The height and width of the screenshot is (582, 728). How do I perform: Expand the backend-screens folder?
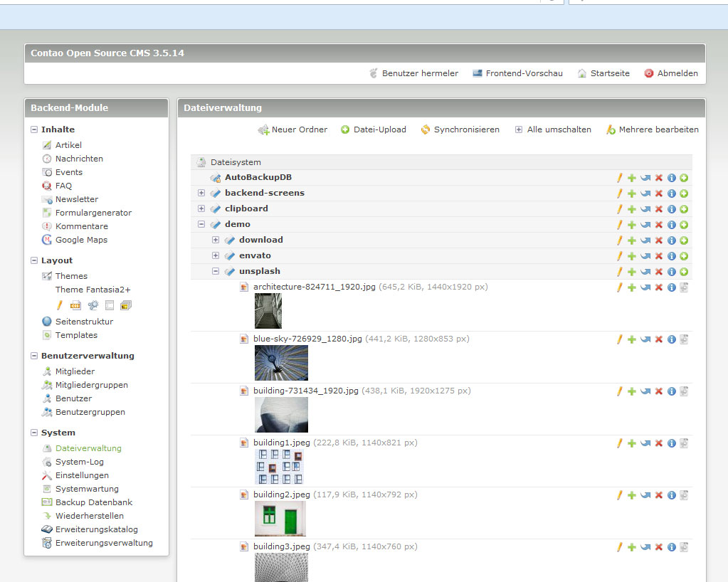201,193
